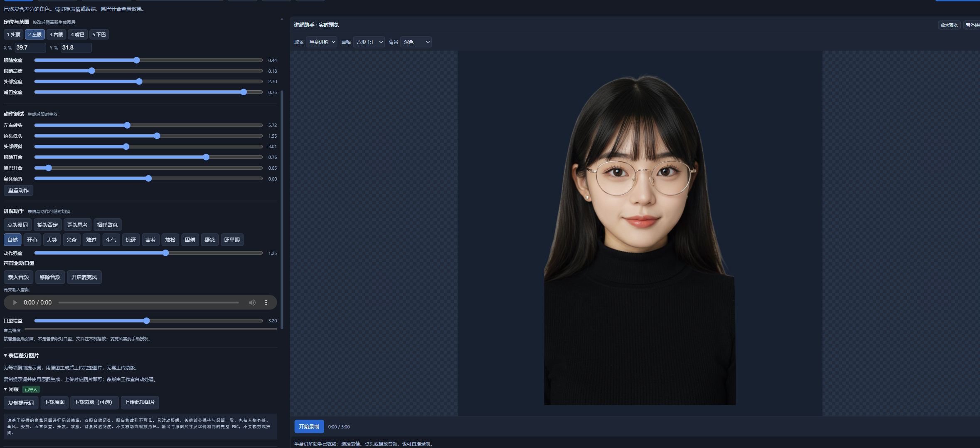Play the audio in the player
This screenshot has height=448, width=980.
pos(15,302)
